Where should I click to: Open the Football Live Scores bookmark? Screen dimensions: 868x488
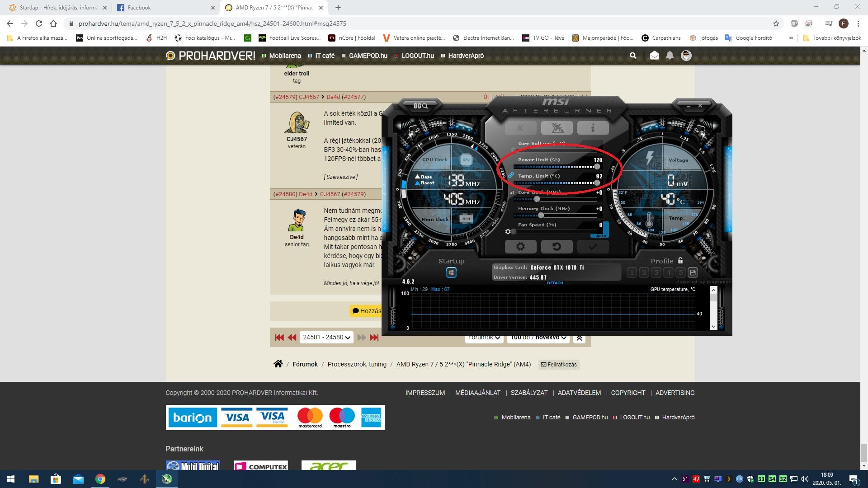pos(289,38)
